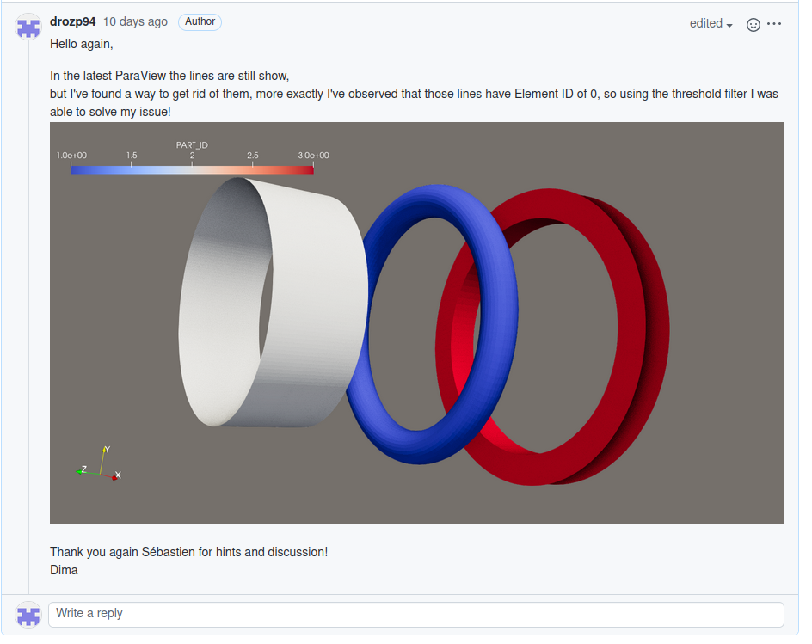The height and width of the screenshot is (644, 812).
Task: Open the ParaView rendering image
Action: [417, 323]
